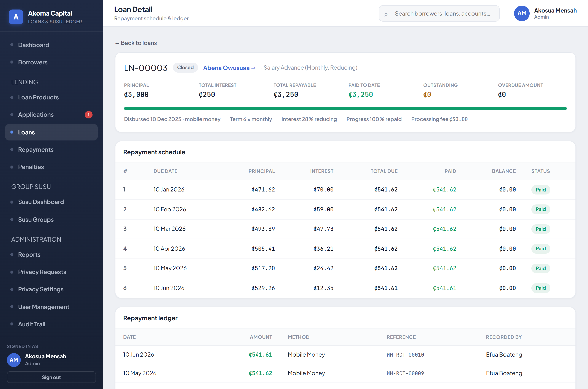Select Loans in the sidebar

[51, 132]
